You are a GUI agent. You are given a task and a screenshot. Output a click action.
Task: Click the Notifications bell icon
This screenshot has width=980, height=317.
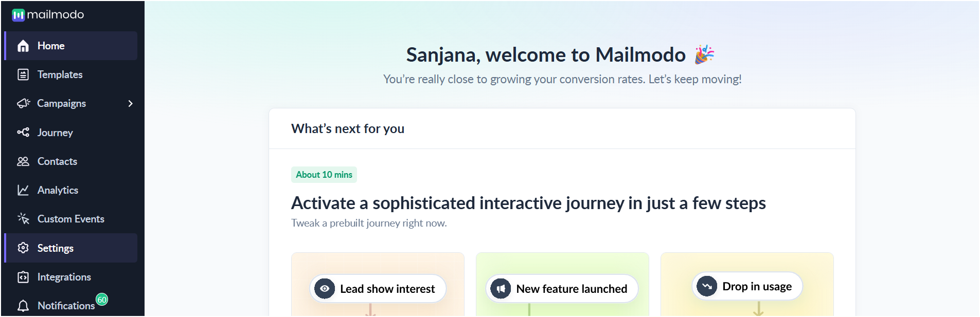pos(23,306)
